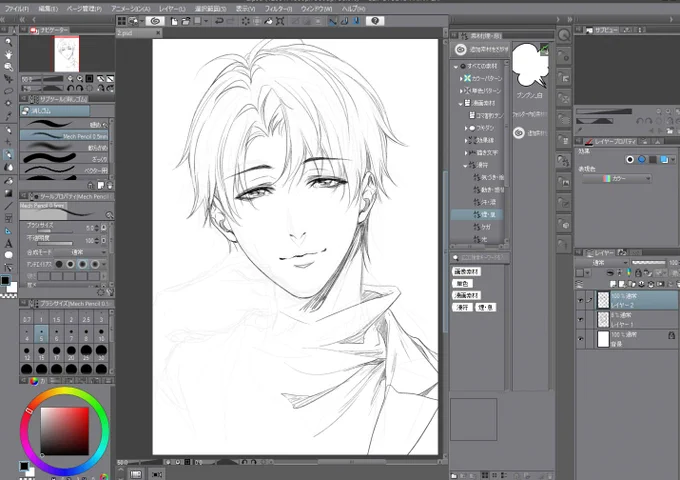This screenshot has width=680, height=480.
Task: Select the Hand move tool
Action: tap(8, 55)
